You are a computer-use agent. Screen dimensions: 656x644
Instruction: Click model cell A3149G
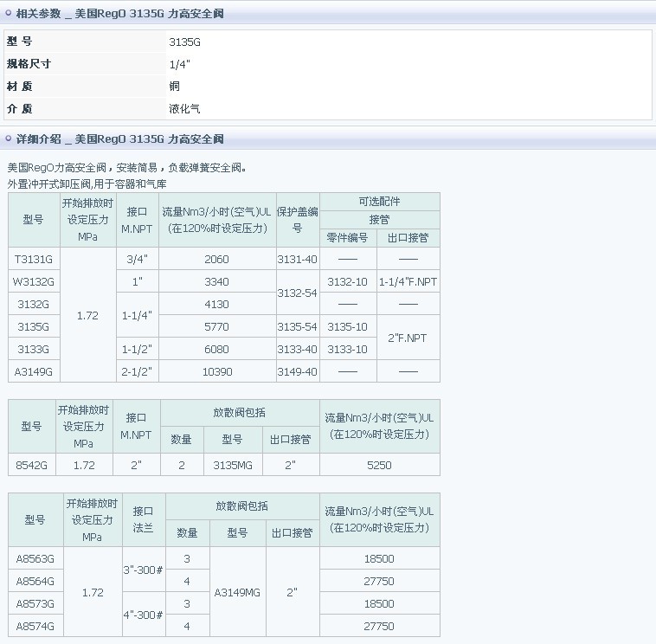tap(34, 371)
